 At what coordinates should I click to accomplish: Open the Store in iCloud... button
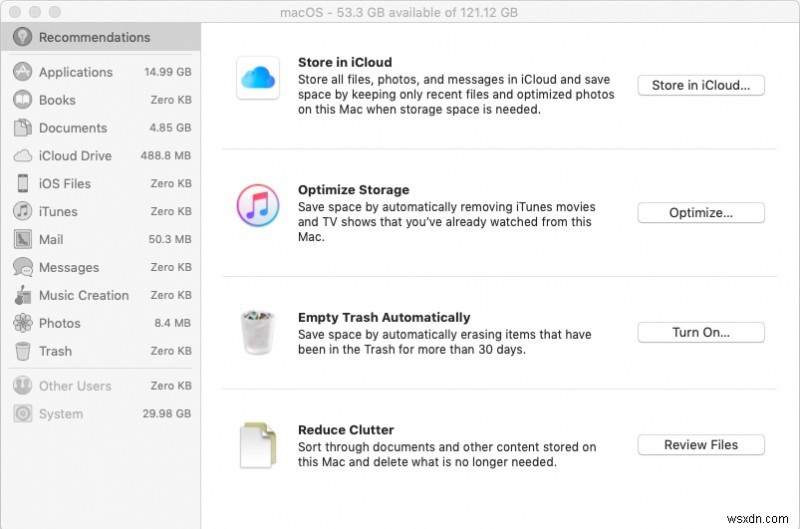(701, 85)
